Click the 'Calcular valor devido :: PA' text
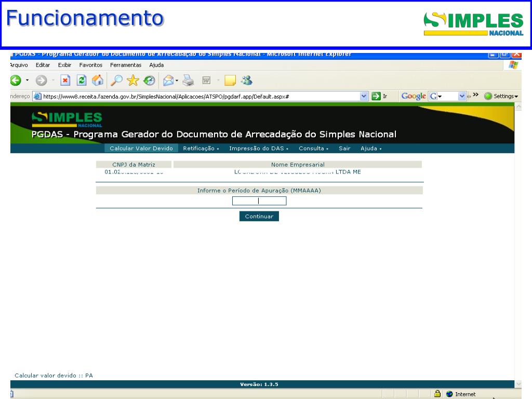 click(x=54, y=375)
